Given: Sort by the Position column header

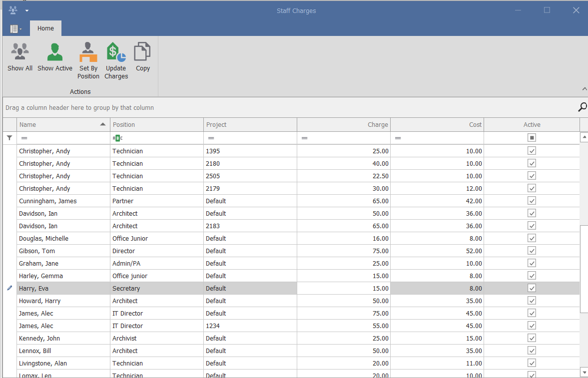Looking at the screenshot, I should coord(157,124).
